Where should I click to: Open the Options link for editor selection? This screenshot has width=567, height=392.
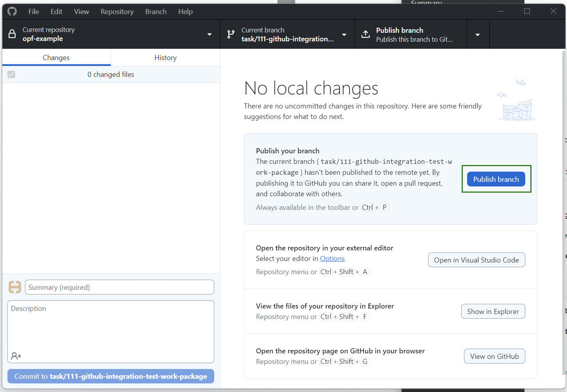click(332, 258)
